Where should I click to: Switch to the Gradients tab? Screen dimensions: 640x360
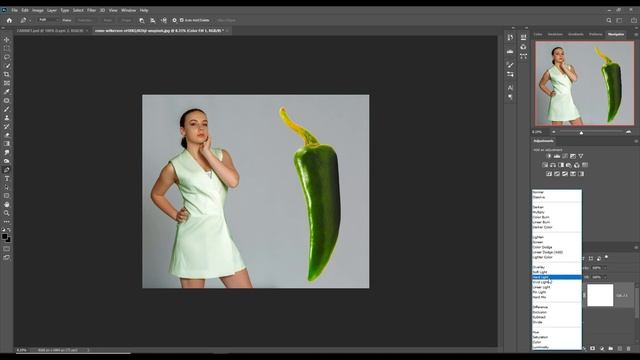pyautogui.click(x=576, y=34)
